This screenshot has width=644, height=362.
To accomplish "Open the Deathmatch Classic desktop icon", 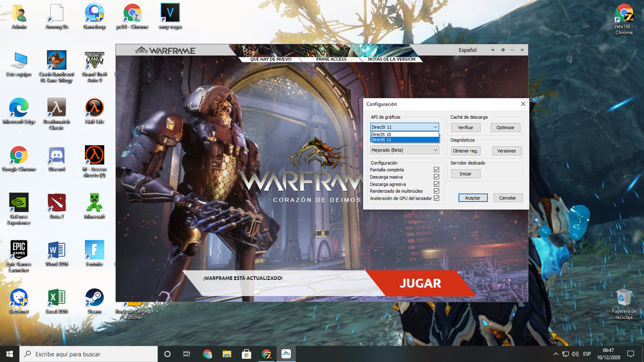I will 57,114.
